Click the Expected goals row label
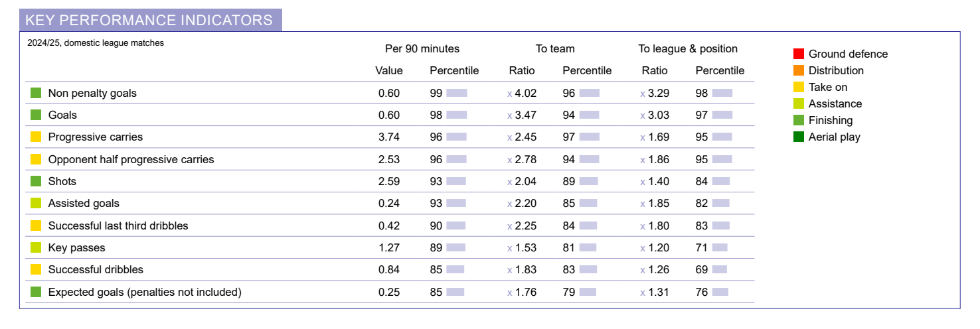Screen dimensions: 980x329 [x=145, y=292]
